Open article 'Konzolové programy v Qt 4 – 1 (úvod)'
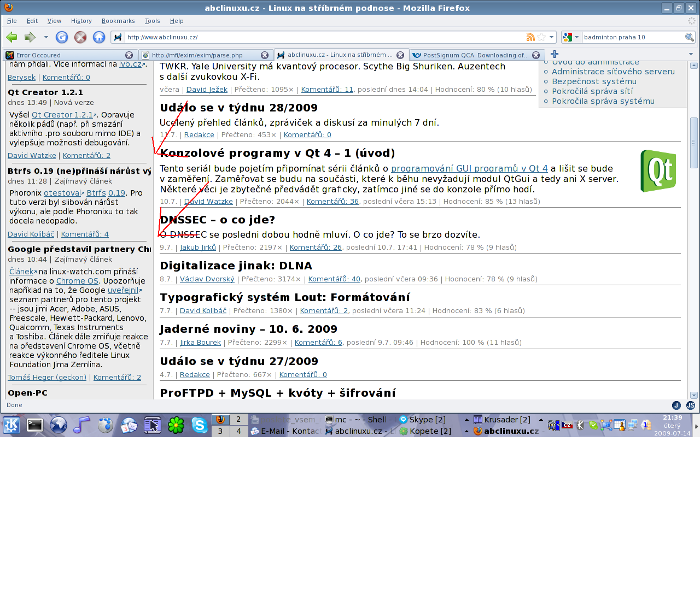This screenshot has width=700, height=612. pos(277,153)
